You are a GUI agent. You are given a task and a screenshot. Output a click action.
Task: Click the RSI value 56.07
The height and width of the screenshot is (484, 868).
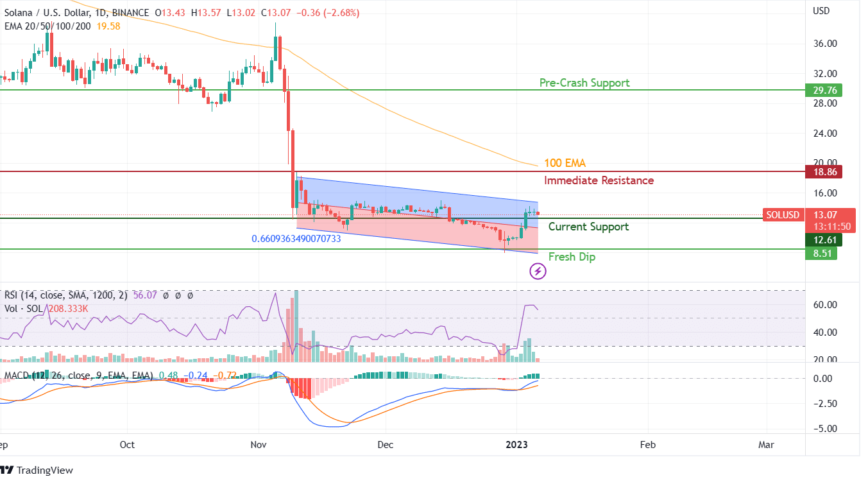[145, 295]
